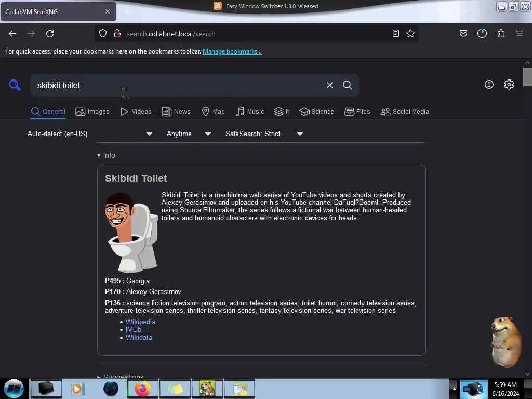Click the forward navigation arrow
The height and width of the screenshot is (399, 532).
[31, 34]
